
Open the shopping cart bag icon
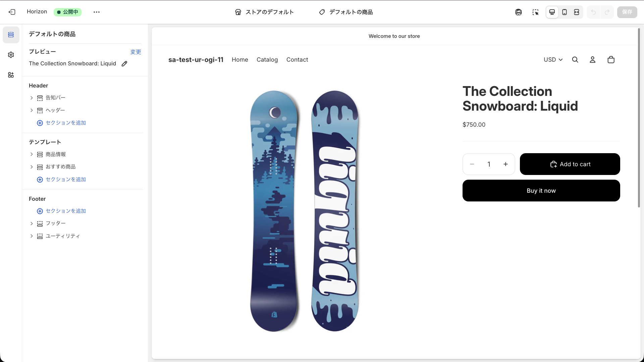point(611,60)
